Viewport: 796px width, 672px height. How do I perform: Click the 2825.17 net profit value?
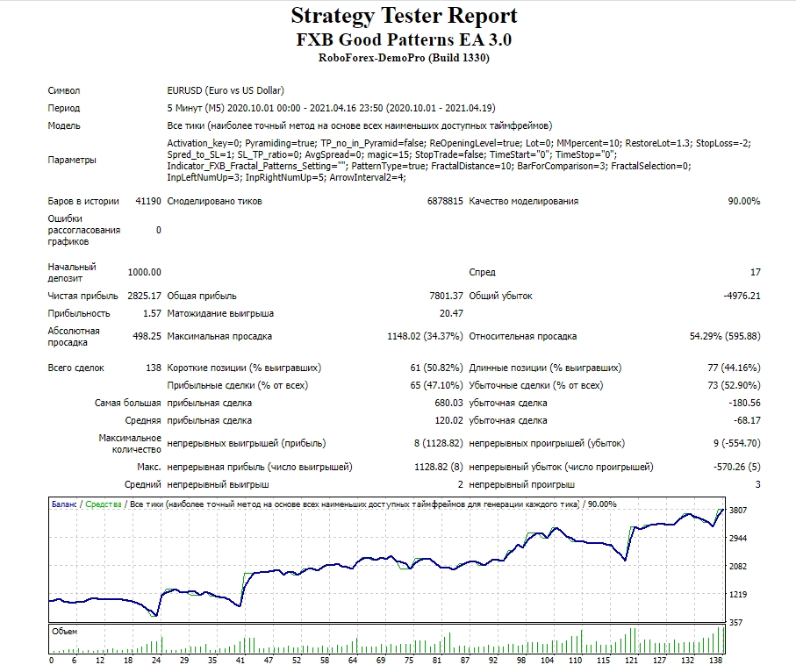pyautogui.click(x=144, y=296)
